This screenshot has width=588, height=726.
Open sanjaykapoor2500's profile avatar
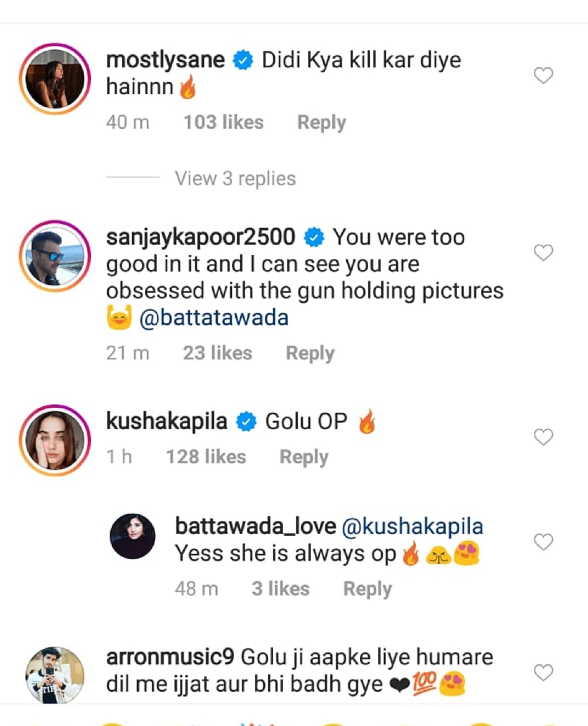tap(55, 256)
